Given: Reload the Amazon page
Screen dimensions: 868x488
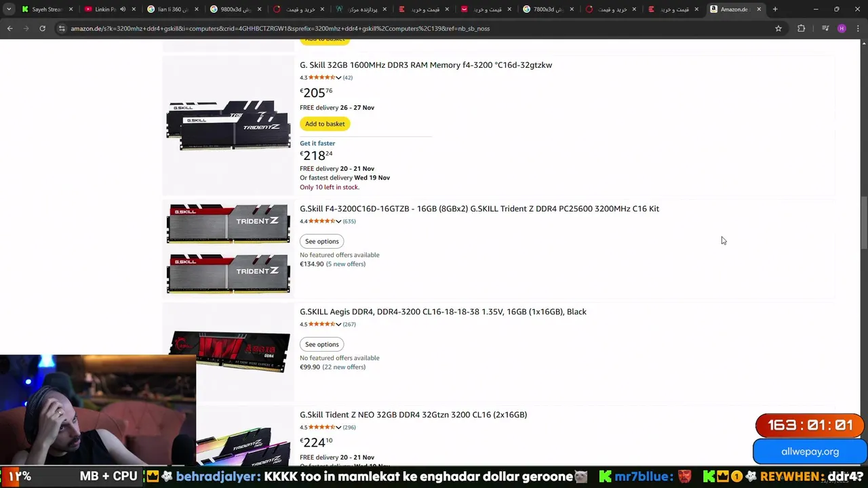Looking at the screenshot, I should coord(42,28).
